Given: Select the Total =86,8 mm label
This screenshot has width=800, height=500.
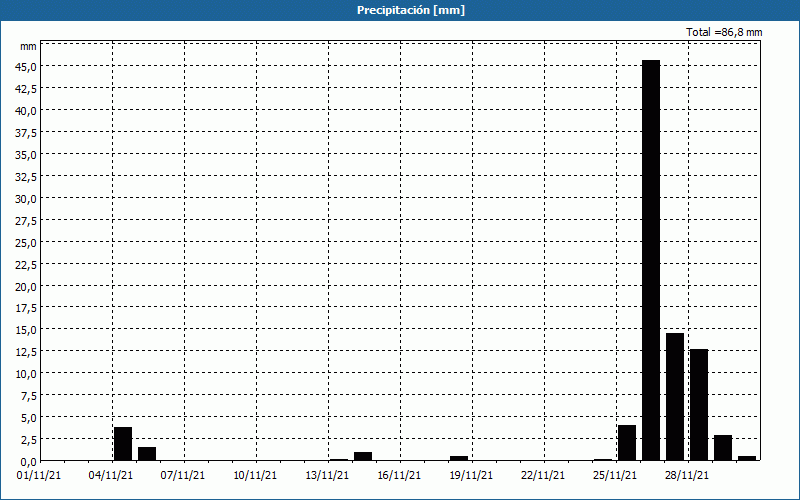Looking at the screenshot, I should pos(724,32).
